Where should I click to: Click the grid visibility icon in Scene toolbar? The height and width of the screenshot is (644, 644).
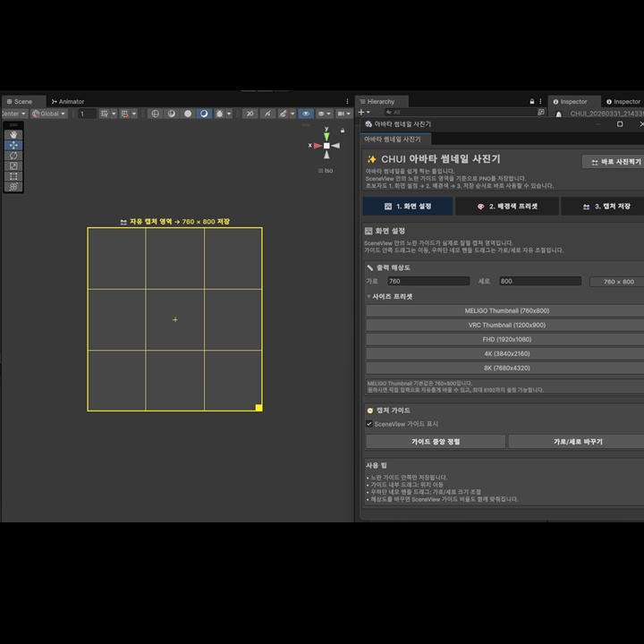[105, 114]
